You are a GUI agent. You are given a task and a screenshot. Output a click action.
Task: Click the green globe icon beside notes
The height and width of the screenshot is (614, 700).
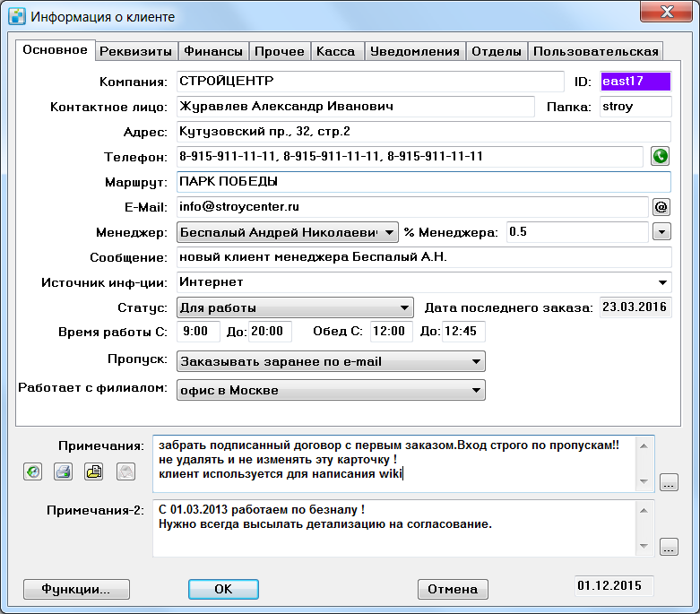point(32,471)
